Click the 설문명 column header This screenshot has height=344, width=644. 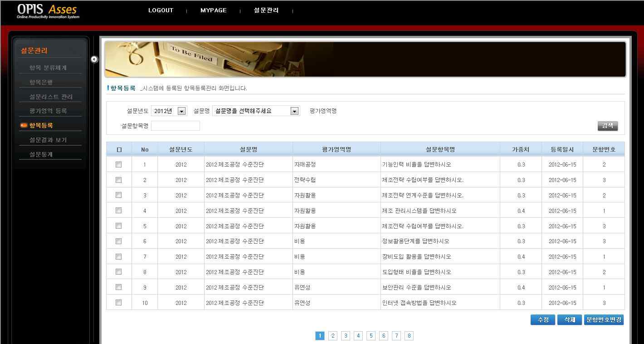(249, 149)
